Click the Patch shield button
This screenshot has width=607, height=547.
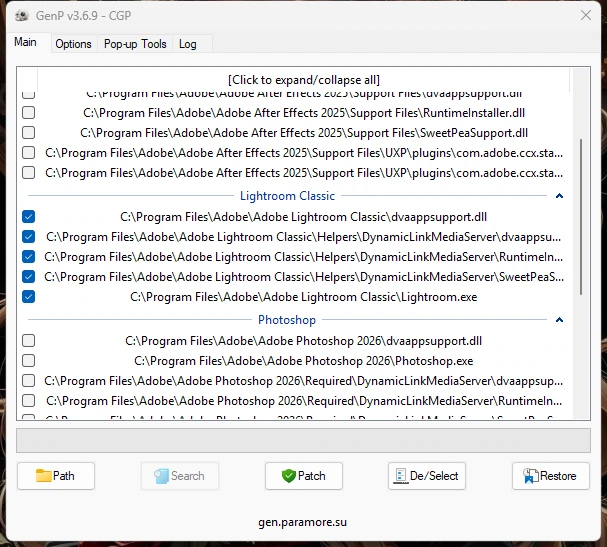click(304, 476)
